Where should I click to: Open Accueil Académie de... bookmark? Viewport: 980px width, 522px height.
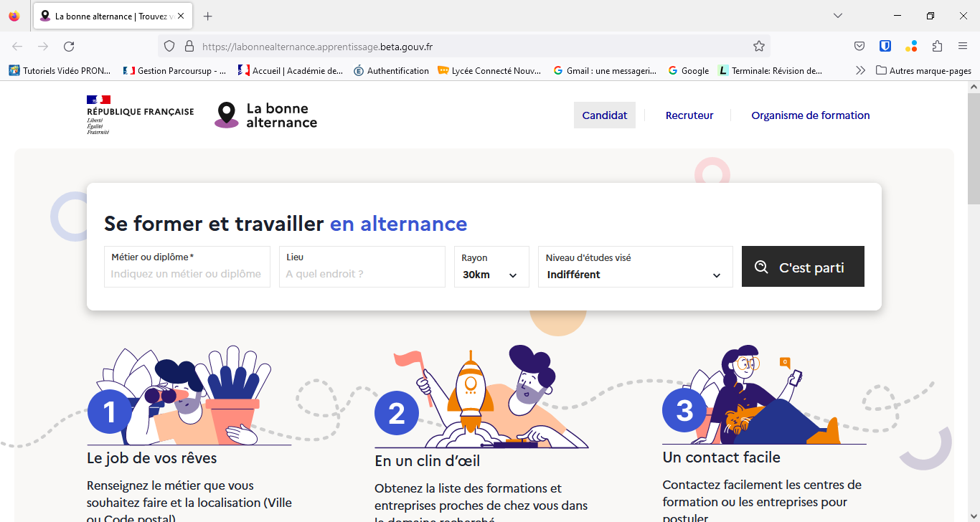(291, 71)
